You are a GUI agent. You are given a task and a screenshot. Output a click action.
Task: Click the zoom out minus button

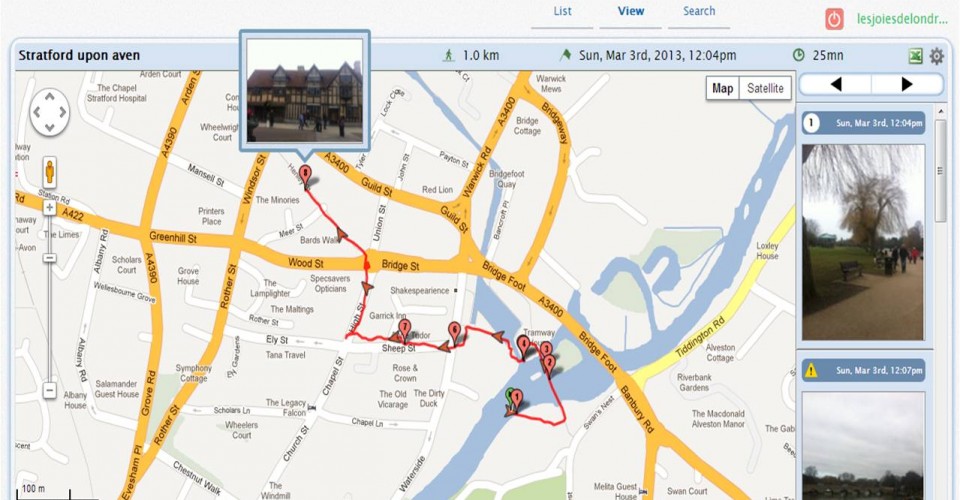tap(50, 390)
